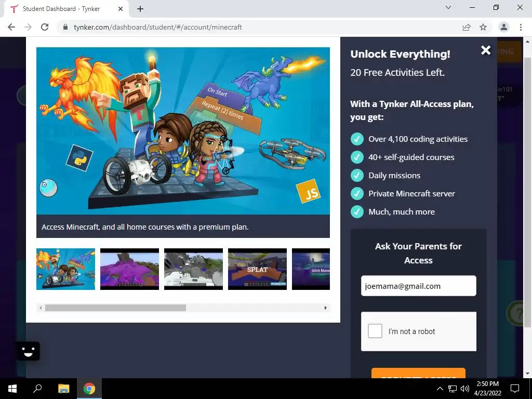This screenshot has height=399, width=532.
Task: Click the 'Ask Your Parents for Access' heading
Action: [x=418, y=253]
